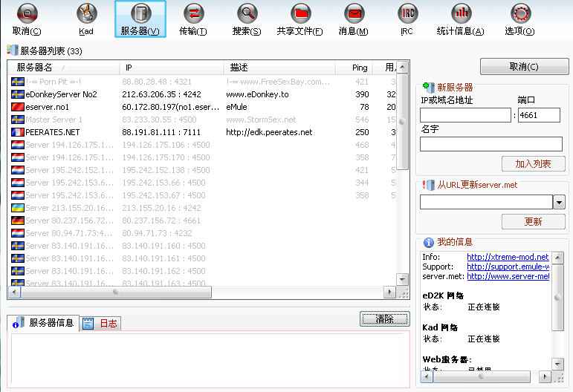Click the flag icon for Porn Pit server
This screenshot has width=573, height=392.
[18, 82]
